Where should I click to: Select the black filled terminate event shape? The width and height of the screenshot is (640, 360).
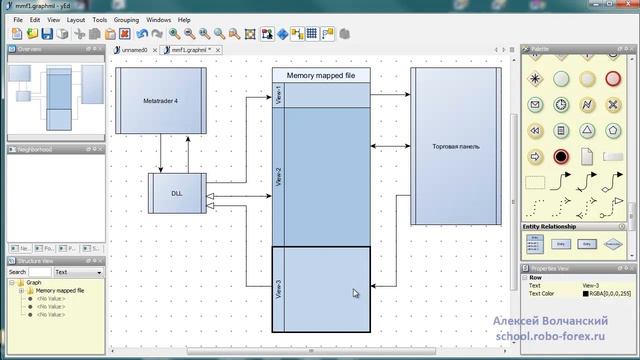(x=561, y=157)
